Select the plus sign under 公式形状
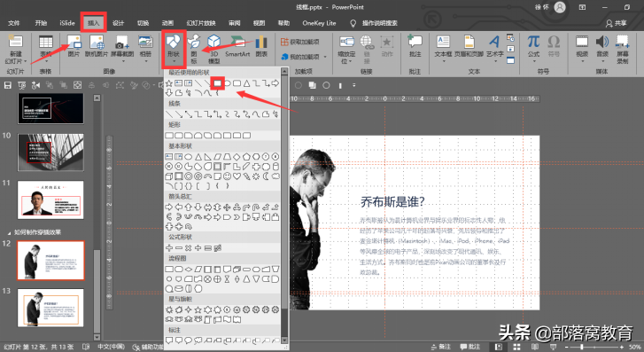The height and width of the screenshot is (352, 644). (169, 248)
